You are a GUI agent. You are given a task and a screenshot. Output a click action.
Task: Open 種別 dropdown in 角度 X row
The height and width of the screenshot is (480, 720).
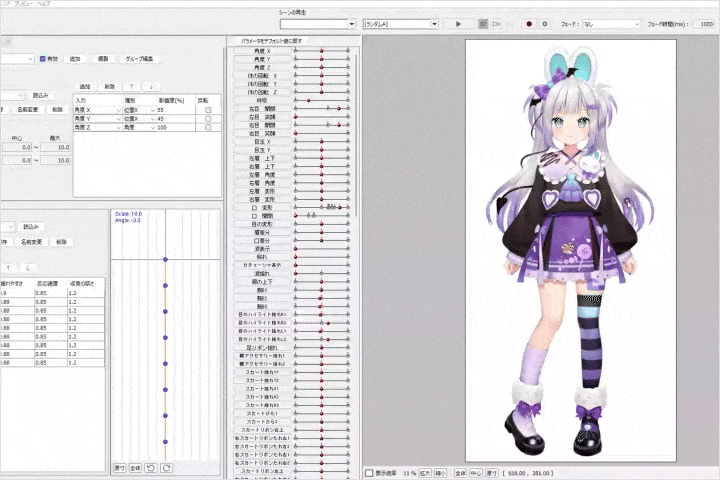[139, 110]
